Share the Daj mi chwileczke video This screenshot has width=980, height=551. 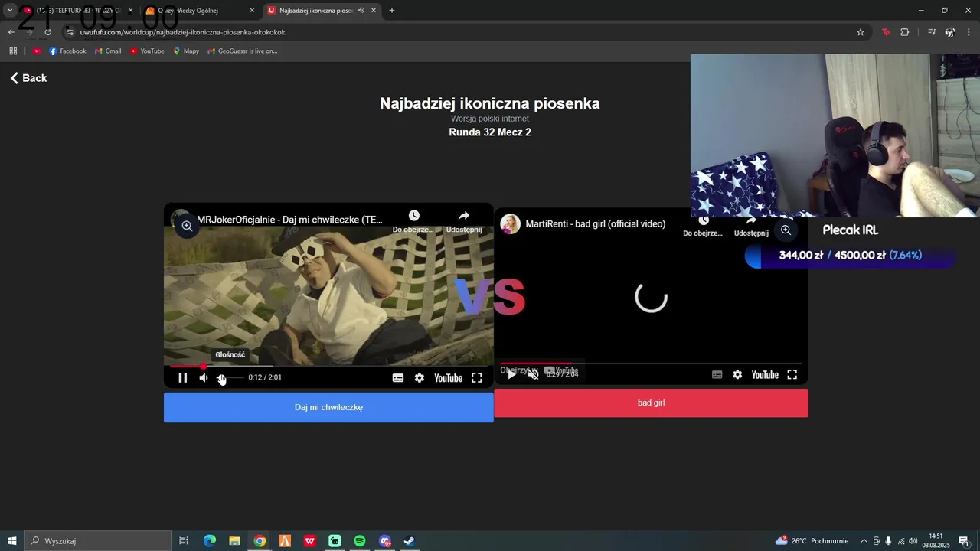(464, 222)
